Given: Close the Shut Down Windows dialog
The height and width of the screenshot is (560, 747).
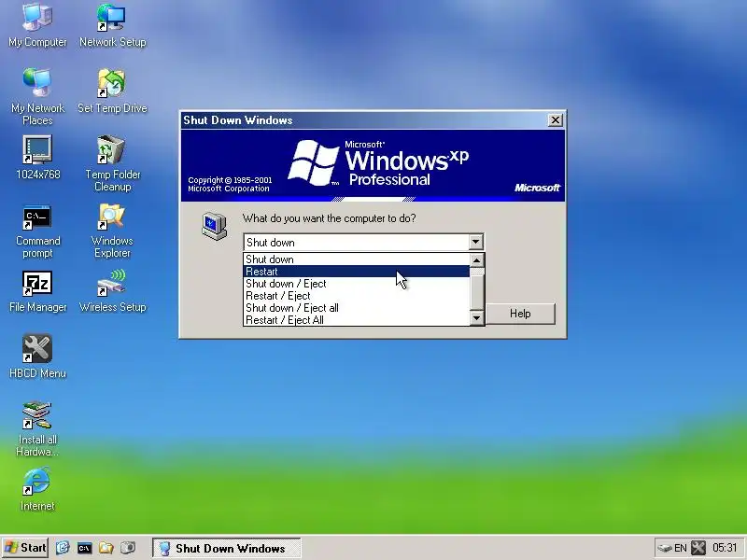Looking at the screenshot, I should 555,120.
